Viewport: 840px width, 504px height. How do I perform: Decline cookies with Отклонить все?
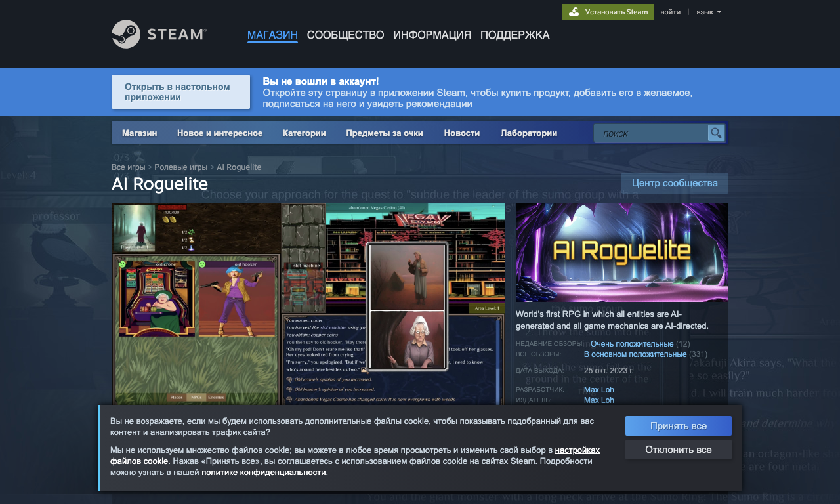click(x=679, y=450)
